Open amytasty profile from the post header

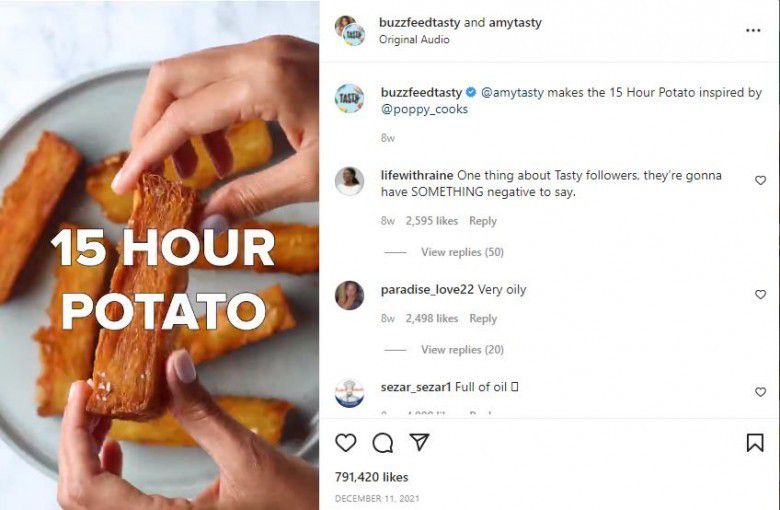[x=515, y=23]
